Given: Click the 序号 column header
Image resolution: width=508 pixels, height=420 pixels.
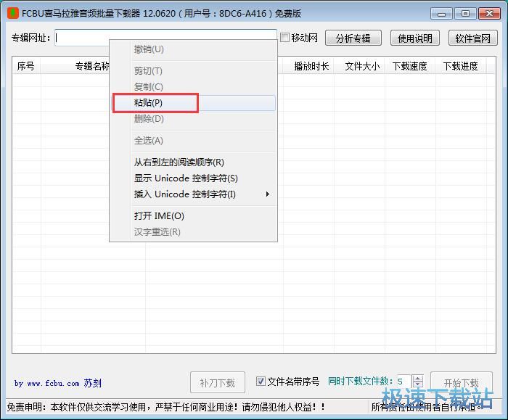Looking at the screenshot, I should (x=26, y=66).
